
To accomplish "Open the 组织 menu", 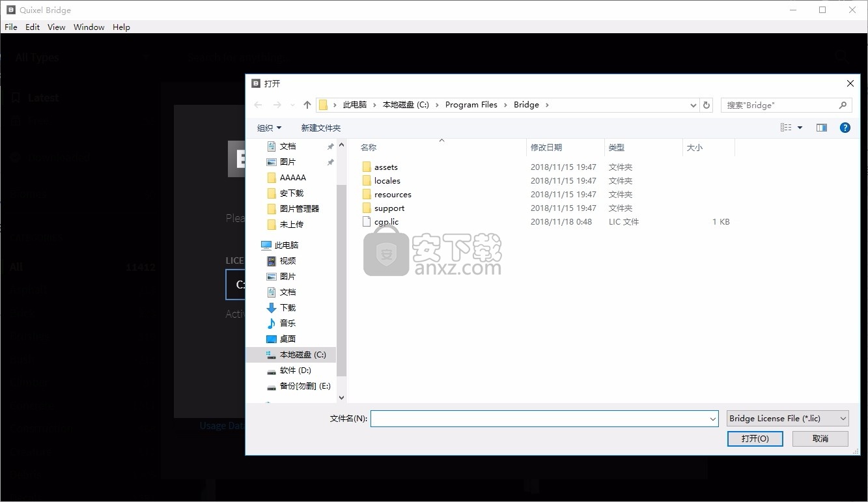I will (270, 128).
